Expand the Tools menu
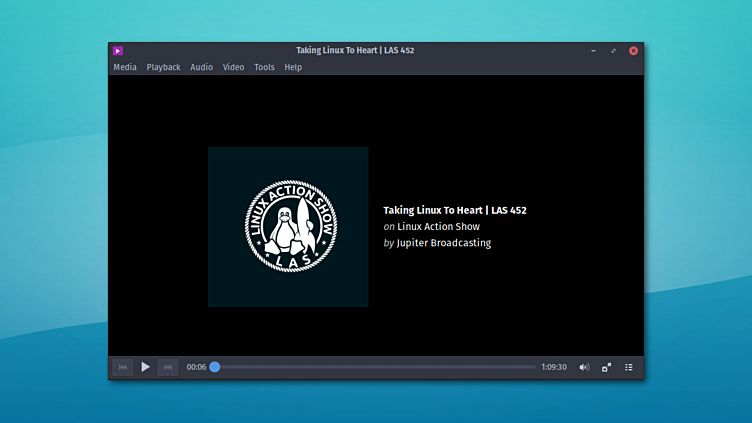The width and height of the screenshot is (752, 423). point(264,67)
